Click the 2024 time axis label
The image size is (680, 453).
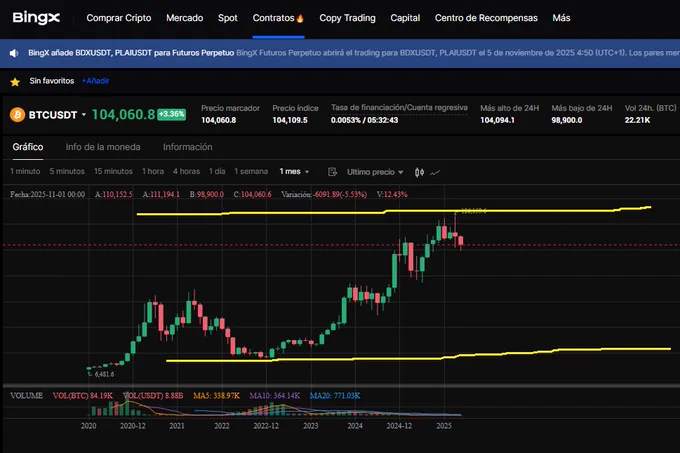click(355, 426)
